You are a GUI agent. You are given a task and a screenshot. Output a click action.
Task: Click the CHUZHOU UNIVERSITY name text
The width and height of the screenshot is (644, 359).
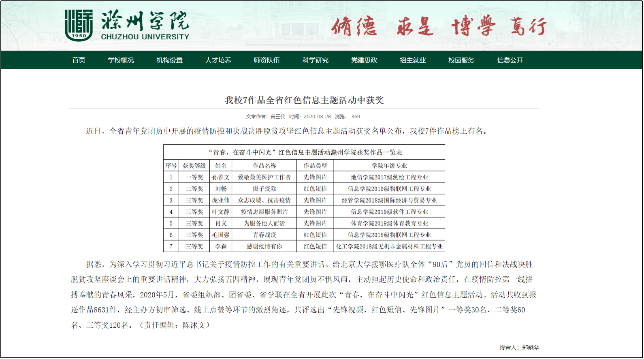pyautogui.click(x=145, y=37)
